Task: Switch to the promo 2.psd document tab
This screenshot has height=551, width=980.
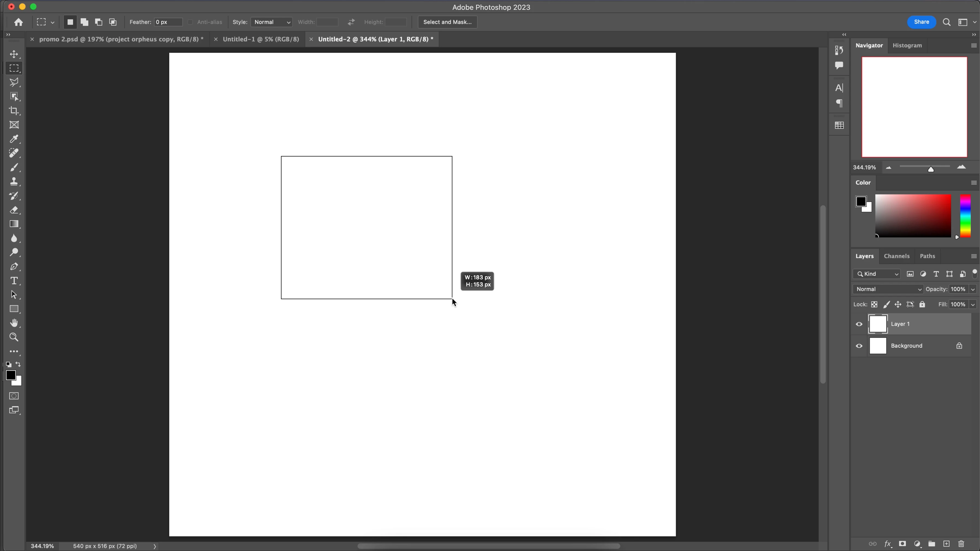Action: point(121,39)
